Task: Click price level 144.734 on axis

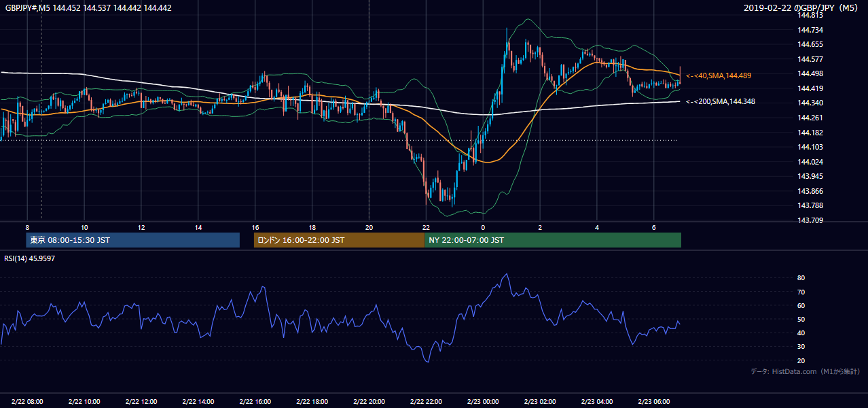Action: (x=810, y=30)
